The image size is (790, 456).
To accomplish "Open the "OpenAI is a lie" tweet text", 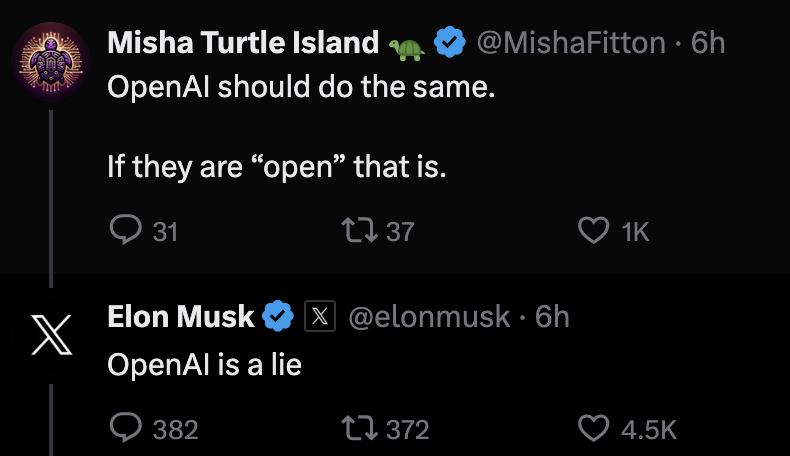I will coord(204,365).
